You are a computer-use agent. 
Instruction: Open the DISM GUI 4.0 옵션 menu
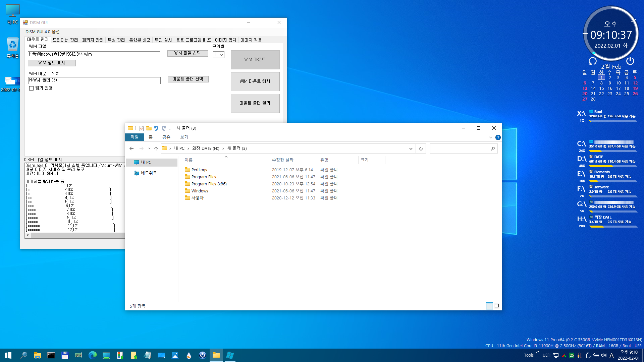43,32
